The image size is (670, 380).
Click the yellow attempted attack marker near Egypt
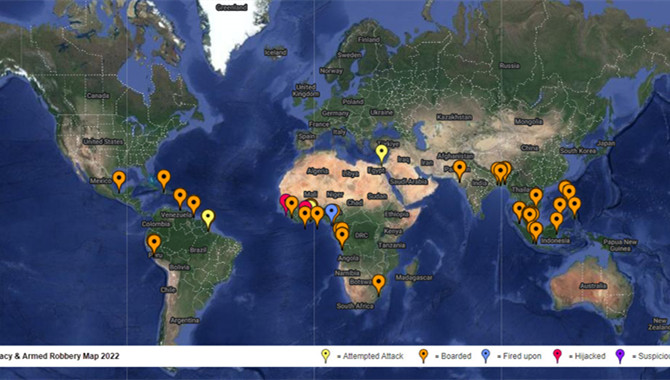(382, 153)
